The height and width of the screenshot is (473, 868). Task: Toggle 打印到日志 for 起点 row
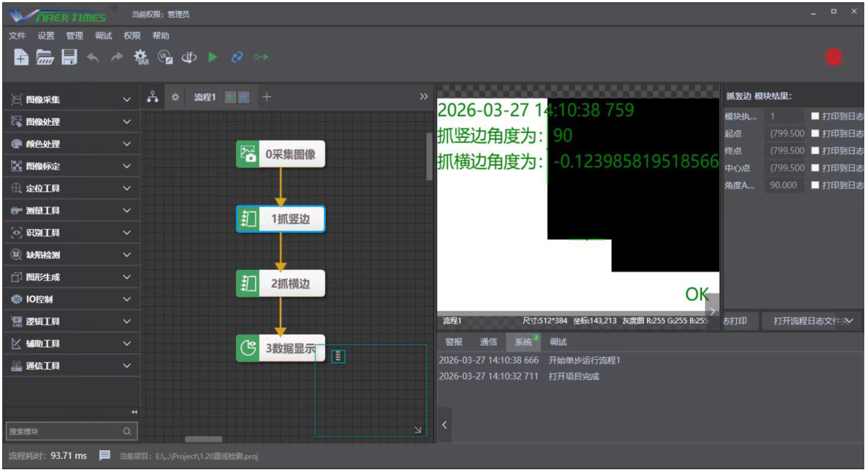815,133
